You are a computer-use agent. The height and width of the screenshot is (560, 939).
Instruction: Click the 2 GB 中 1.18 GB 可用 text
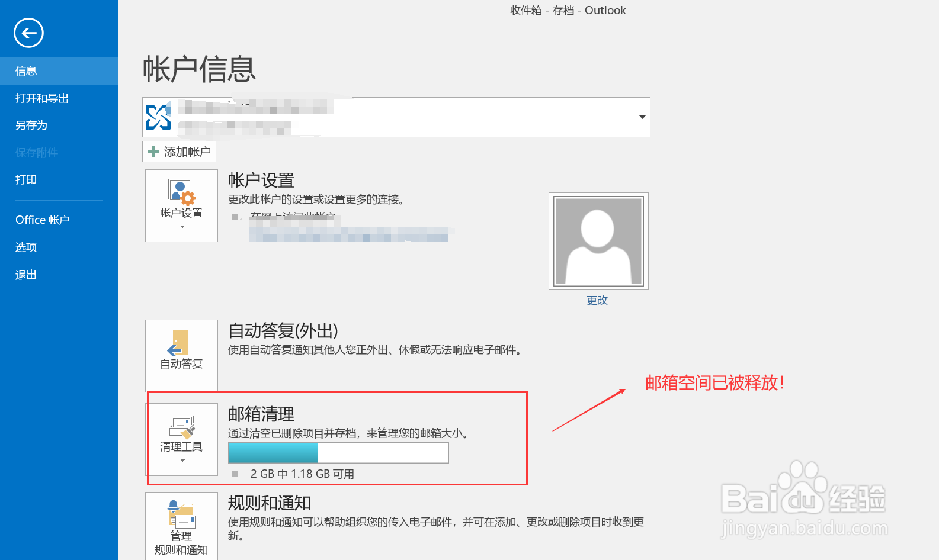coord(302,474)
